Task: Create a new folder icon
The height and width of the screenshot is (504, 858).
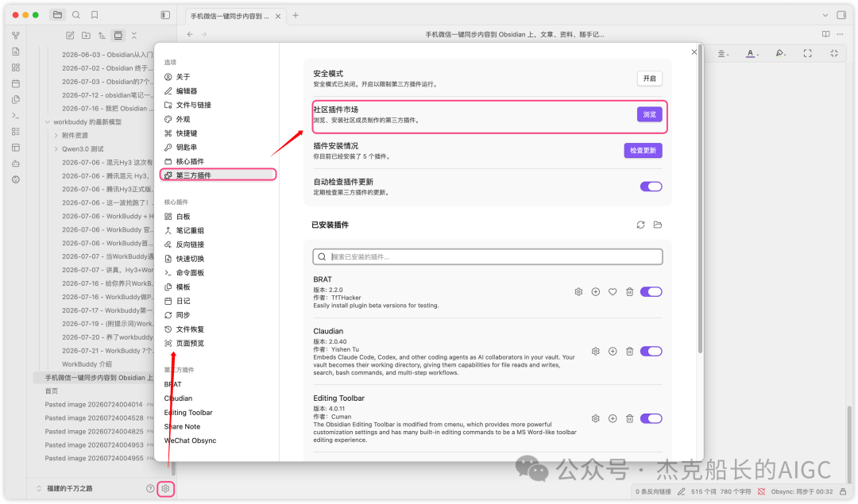Action: point(86,36)
